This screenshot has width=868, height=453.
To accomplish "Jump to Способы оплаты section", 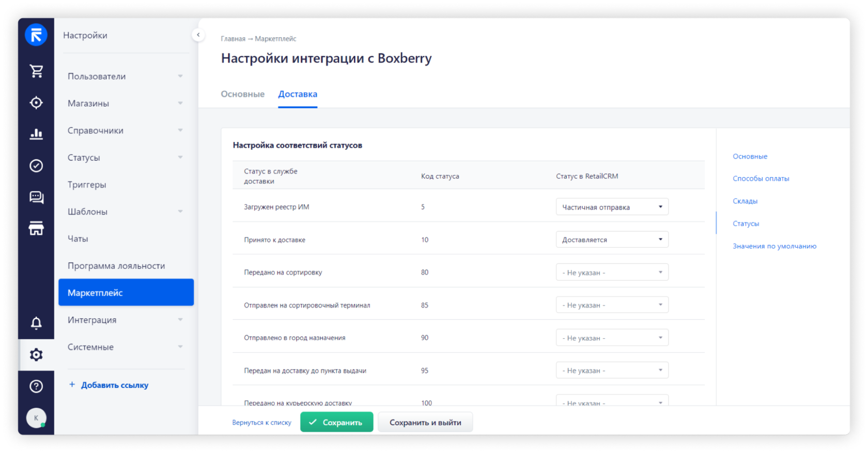I will point(761,178).
